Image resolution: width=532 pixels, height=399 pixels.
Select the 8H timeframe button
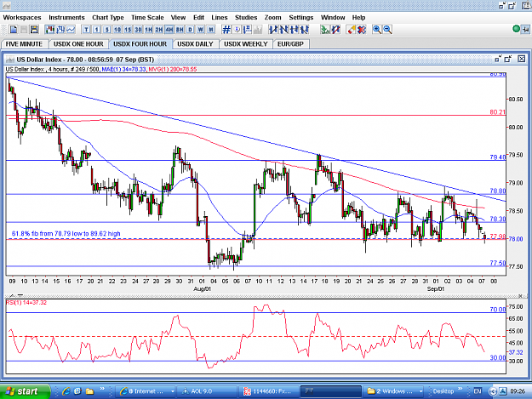[180, 30]
